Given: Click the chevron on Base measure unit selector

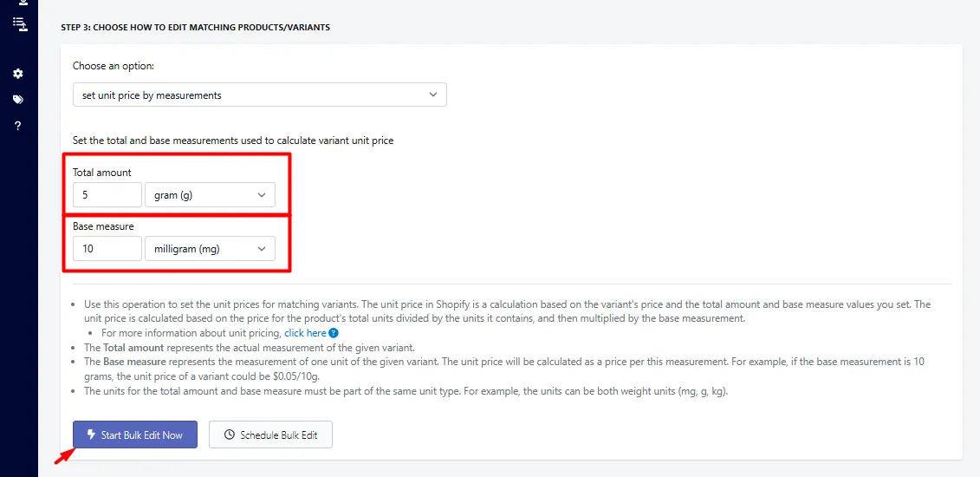Looking at the screenshot, I should [x=262, y=249].
